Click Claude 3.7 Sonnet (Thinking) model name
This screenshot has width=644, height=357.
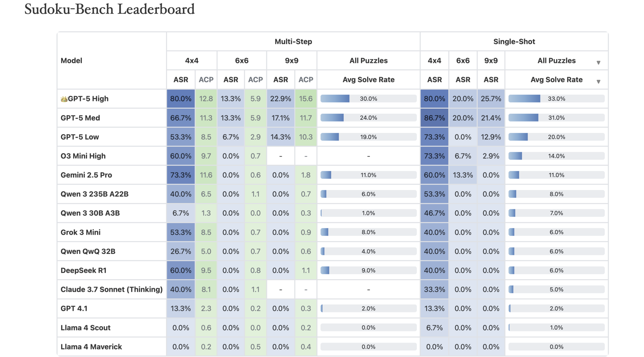111,289
